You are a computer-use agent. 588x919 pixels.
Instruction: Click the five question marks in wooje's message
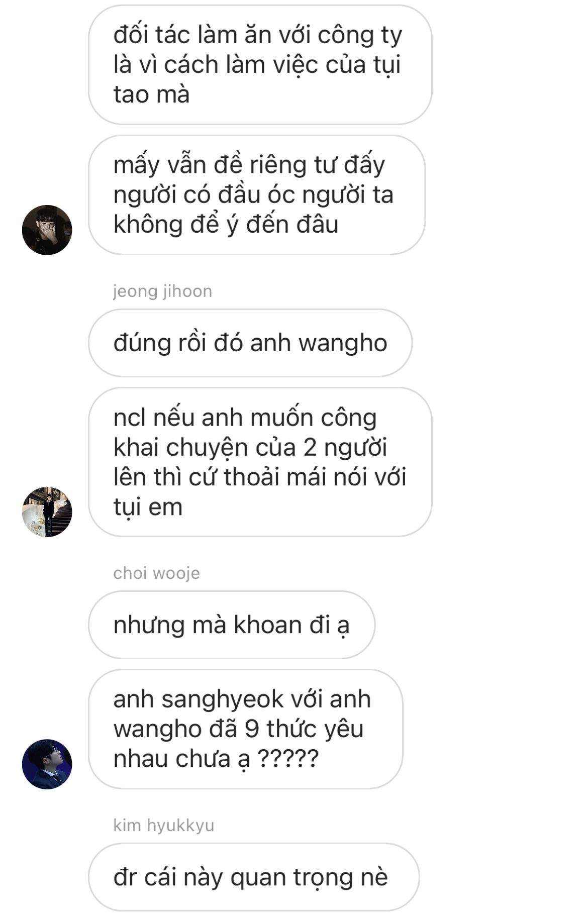[x=288, y=758]
